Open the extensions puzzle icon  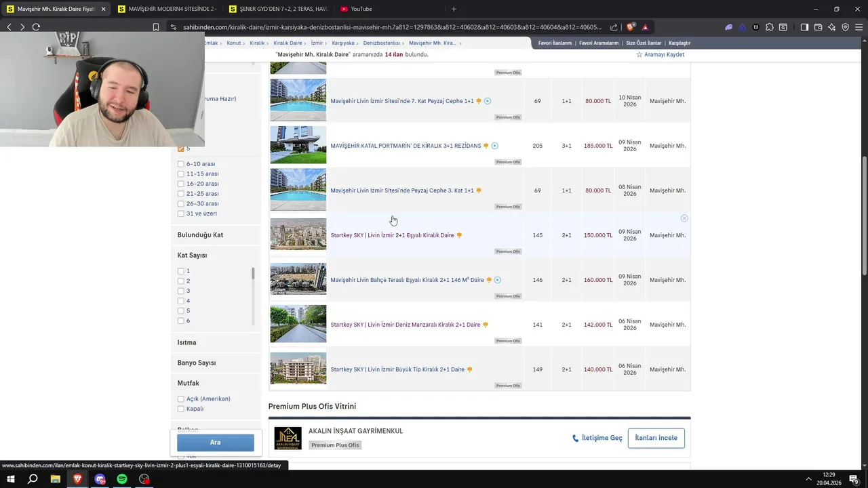coord(770,27)
